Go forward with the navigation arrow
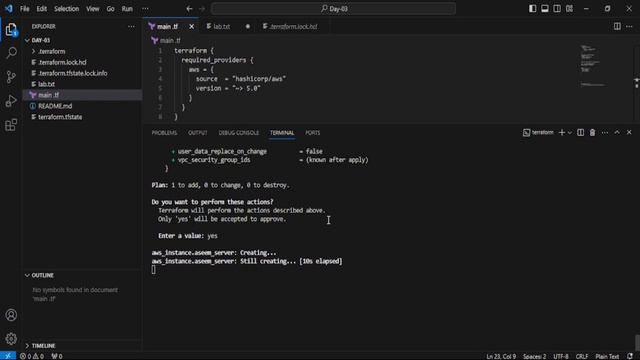Viewport: 640px width, 360px height. pyautogui.click(x=202, y=9)
